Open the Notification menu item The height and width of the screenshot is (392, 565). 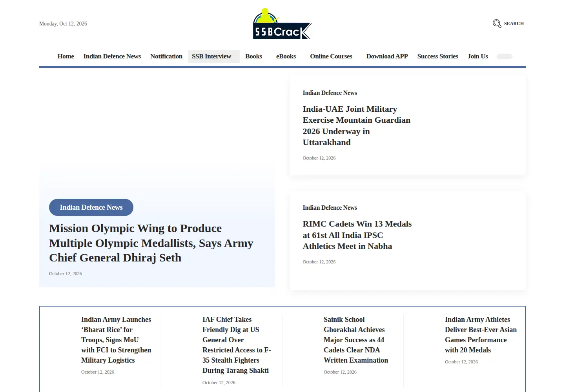166,56
